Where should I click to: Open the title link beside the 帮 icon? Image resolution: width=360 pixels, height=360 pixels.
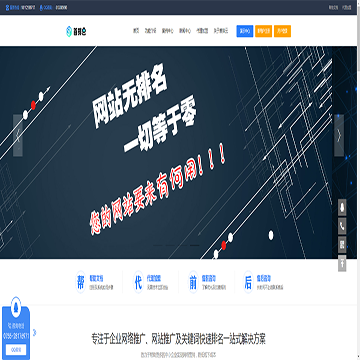[96, 279]
